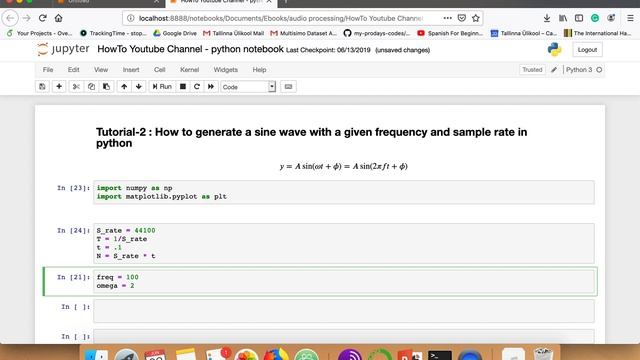Move selected cell up
This screenshot has height=360, width=640.
(x=124, y=87)
